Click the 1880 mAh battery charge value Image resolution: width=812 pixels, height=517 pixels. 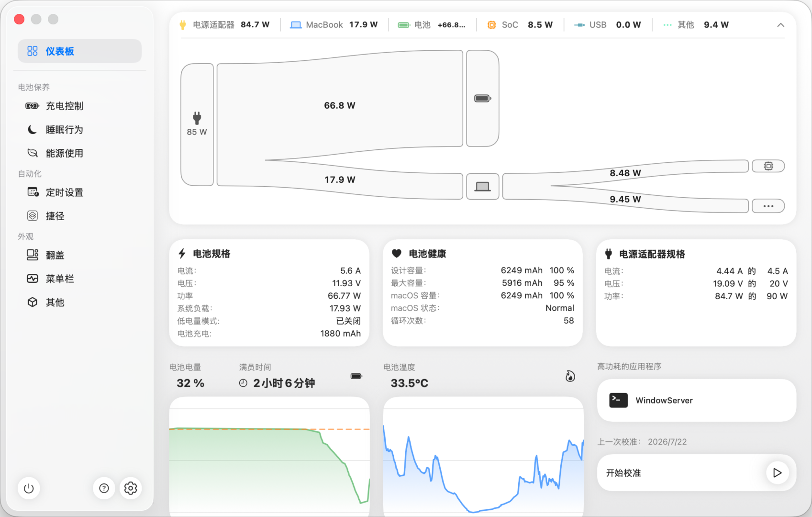(x=340, y=334)
